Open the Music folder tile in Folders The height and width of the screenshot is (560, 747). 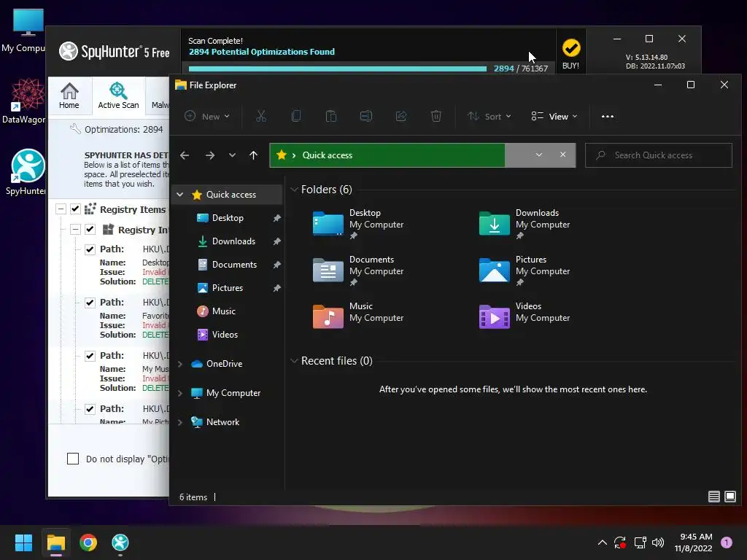tap(358, 317)
